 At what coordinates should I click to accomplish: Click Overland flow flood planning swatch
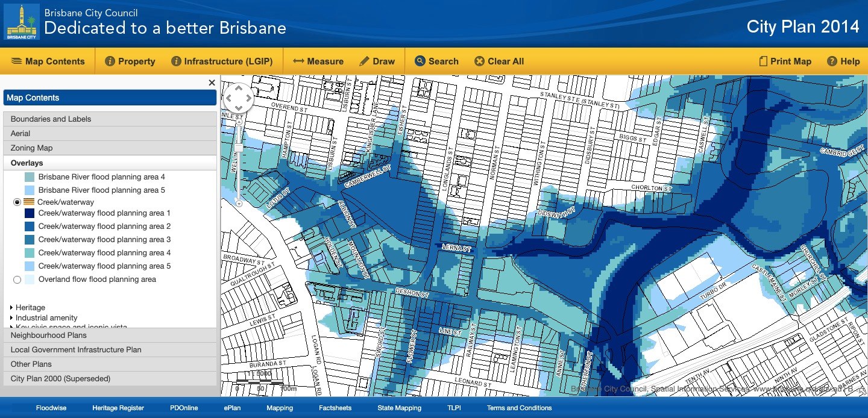29,279
